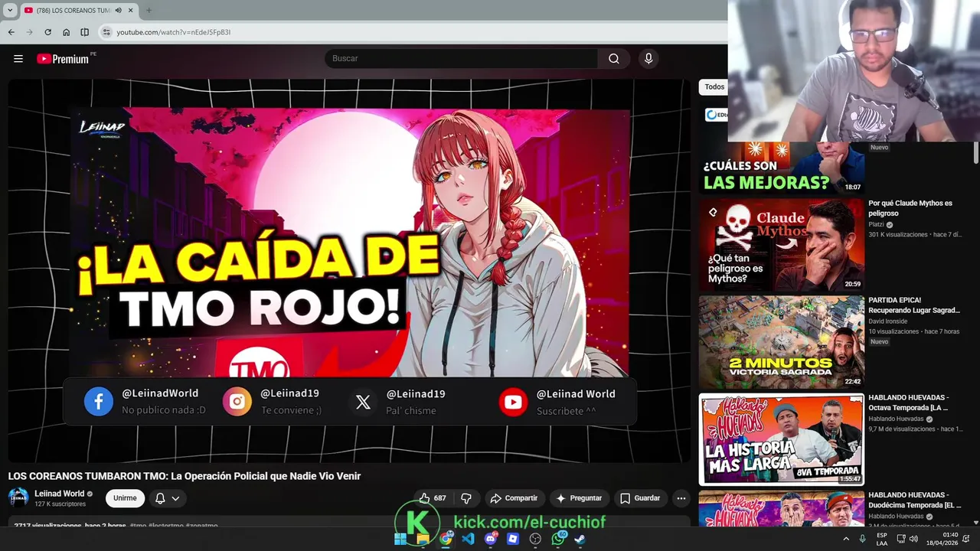Open Steam from the taskbar

pyautogui.click(x=580, y=539)
